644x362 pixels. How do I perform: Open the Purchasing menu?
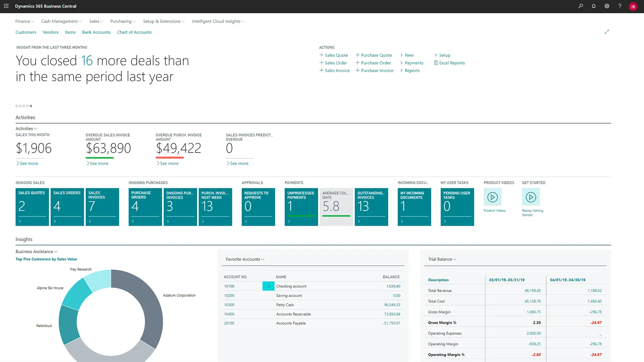[122, 21]
